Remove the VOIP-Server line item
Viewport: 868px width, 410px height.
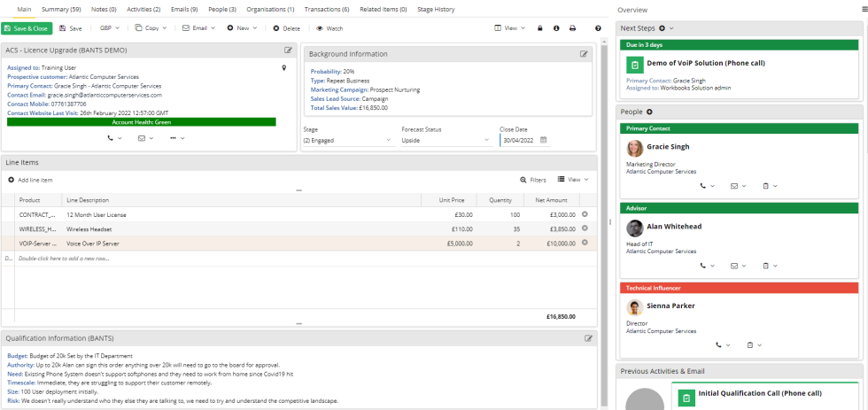point(584,243)
